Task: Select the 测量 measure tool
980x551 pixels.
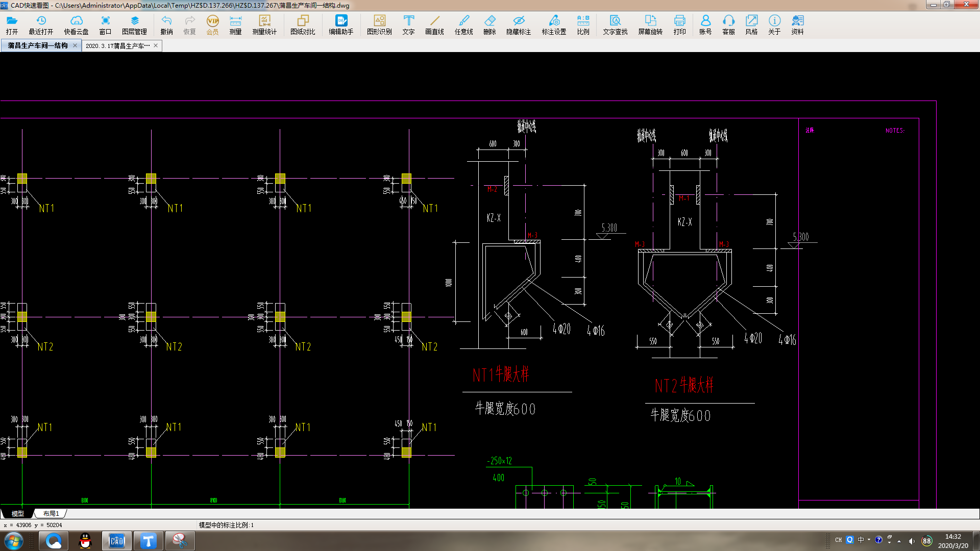Action: point(235,24)
